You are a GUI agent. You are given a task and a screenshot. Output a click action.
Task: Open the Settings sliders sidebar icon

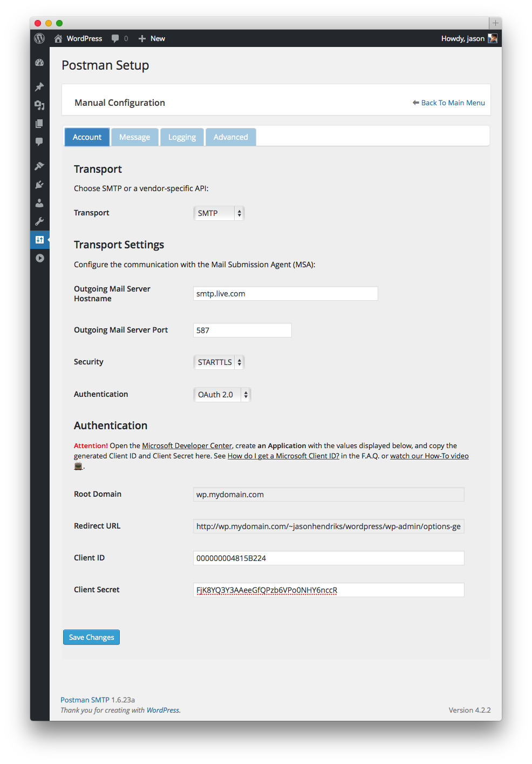click(39, 240)
